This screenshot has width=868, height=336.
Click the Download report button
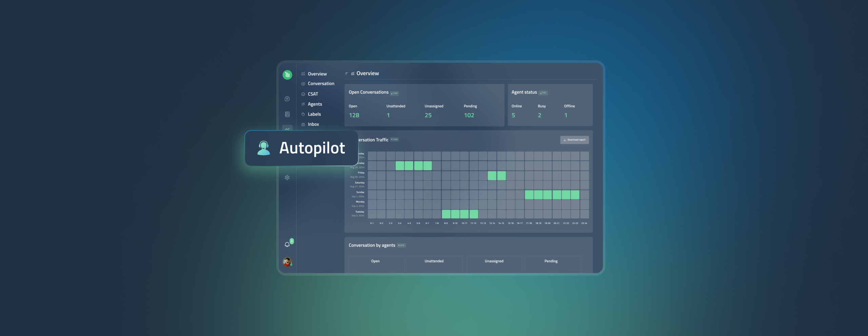(x=574, y=140)
